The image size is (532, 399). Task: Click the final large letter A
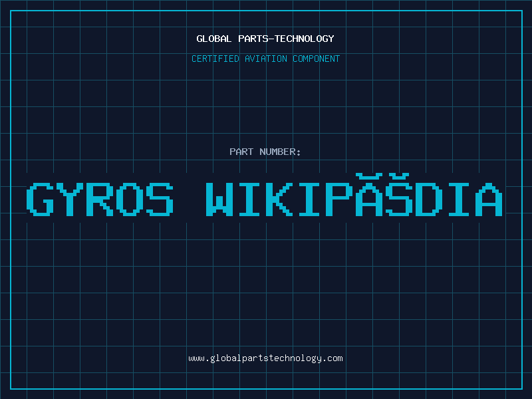(x=489, y=199)
